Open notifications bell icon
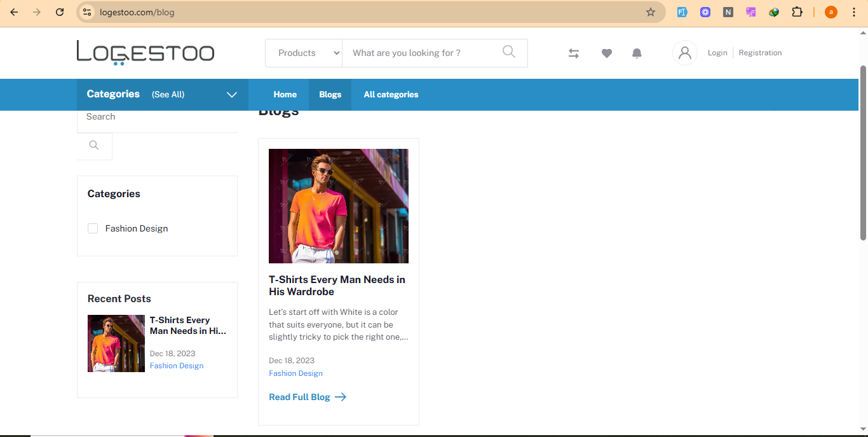Viewport: 868px width, 437px height. point(637,53)
